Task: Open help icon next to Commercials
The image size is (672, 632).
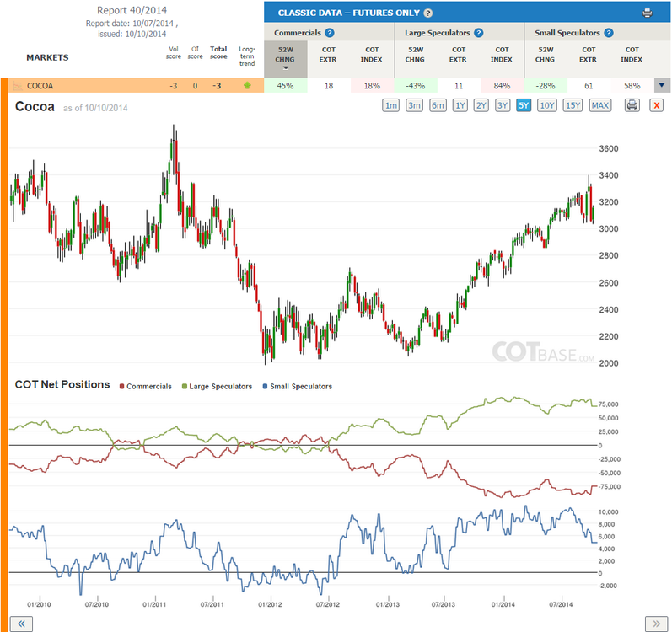Action: pos(329,33)
